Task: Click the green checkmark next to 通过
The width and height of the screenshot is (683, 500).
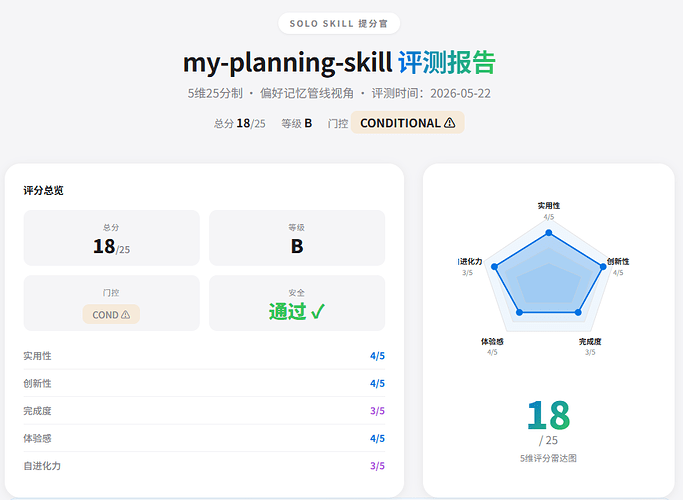Action: (x=318, y=311)
